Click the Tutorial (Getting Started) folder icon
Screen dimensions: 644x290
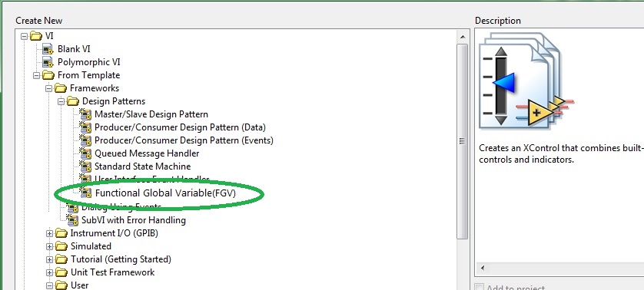coord(61,259)
